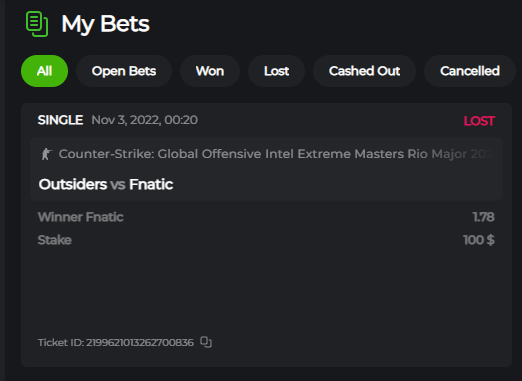This screenshot has height=381, width=522.
Task: Copy the Ticket ID using copy icon
Action: tap(206, 342)
